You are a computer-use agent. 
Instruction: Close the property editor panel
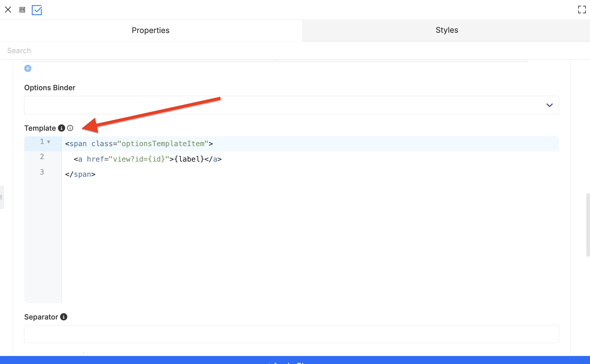click(8, 10)
